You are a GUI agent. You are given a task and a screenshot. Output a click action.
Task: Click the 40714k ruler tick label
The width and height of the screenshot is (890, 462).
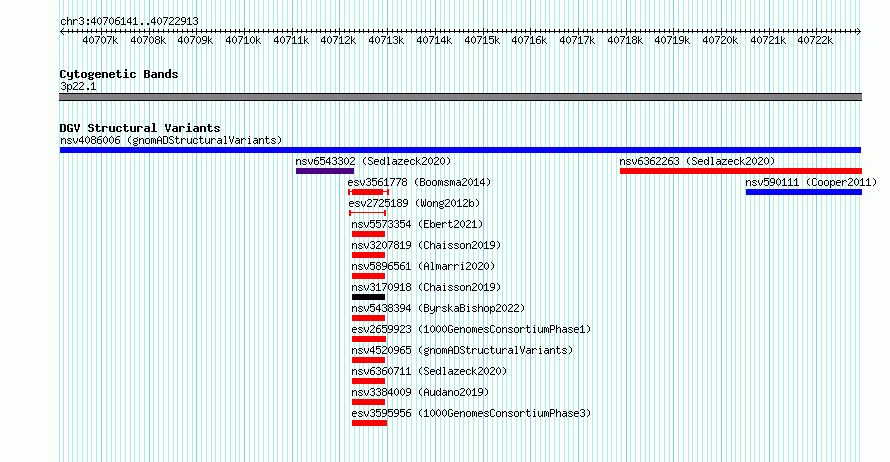pyautogui.click(x=434, y=40)
